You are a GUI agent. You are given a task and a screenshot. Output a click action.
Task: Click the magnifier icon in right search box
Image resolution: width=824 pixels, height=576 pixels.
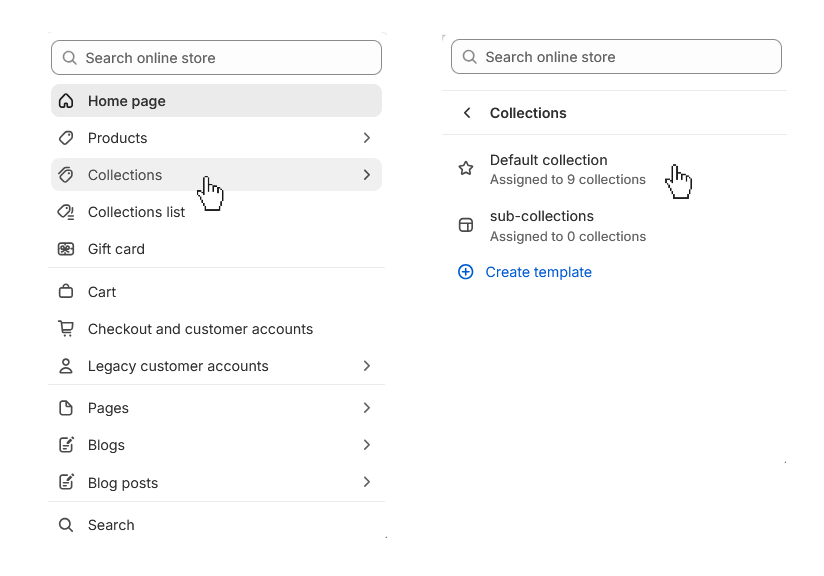[x=469, y=57]
